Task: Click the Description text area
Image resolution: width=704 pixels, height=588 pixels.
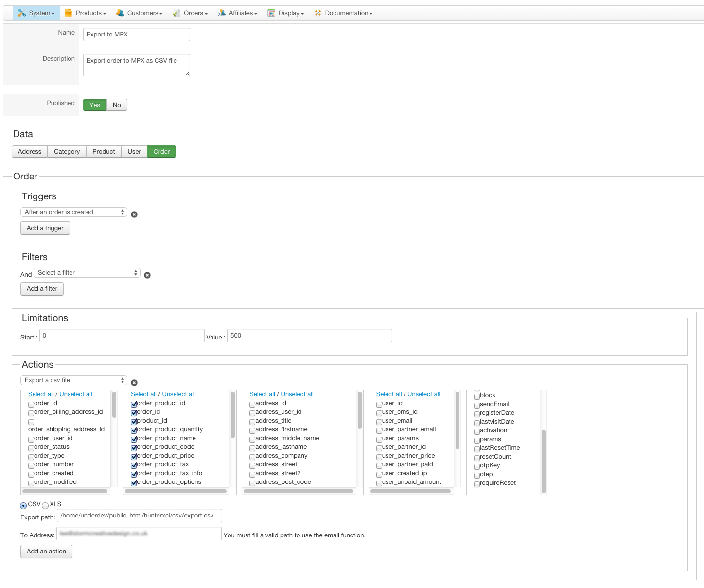Action: coord(137,65)
